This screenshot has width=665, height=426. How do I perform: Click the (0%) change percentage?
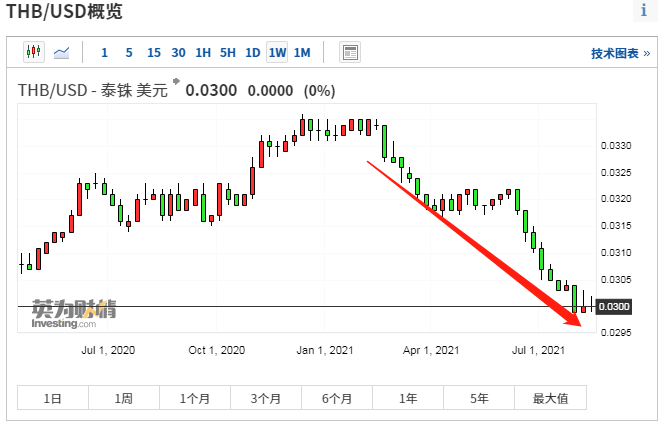[319, 90]
